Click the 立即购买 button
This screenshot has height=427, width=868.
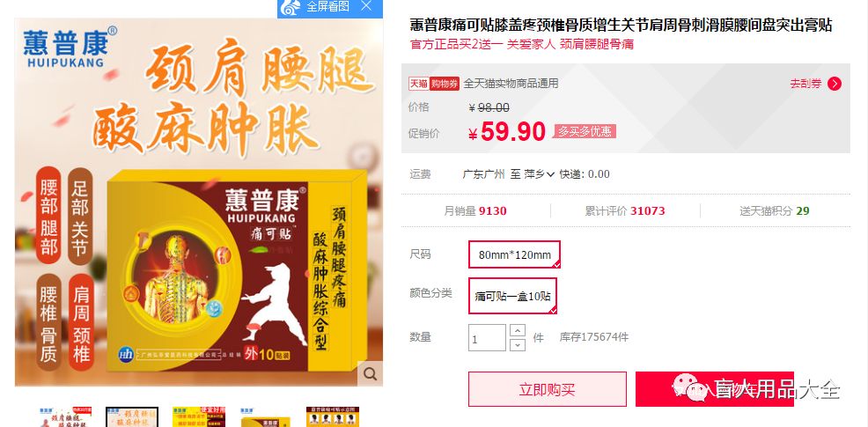point(548,389)
